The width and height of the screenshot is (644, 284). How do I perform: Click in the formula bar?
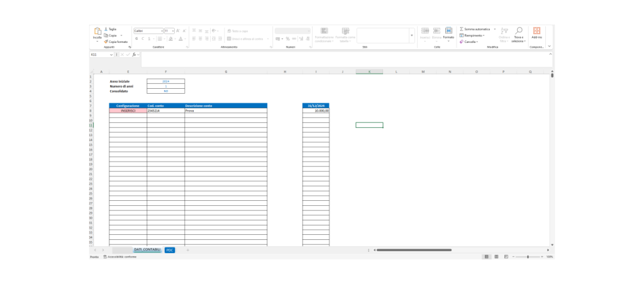tap(347, 60)
